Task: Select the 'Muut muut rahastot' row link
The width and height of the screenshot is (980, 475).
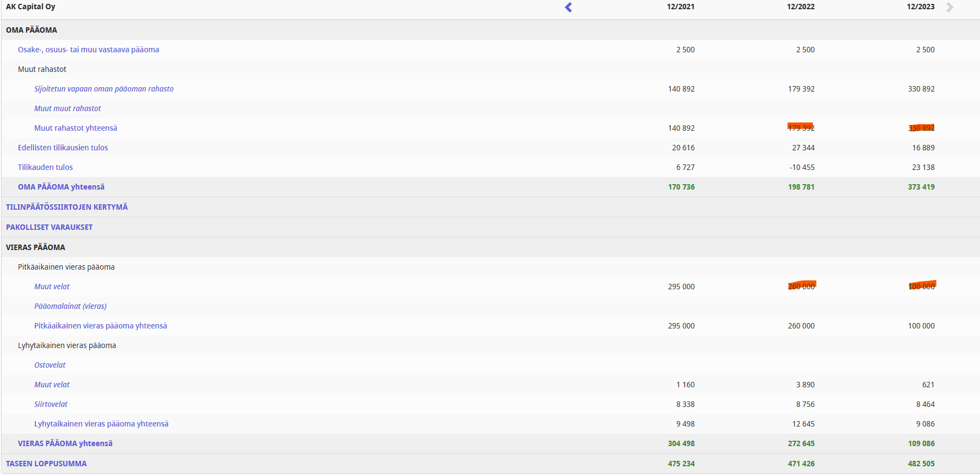Action: coord(68,108)
